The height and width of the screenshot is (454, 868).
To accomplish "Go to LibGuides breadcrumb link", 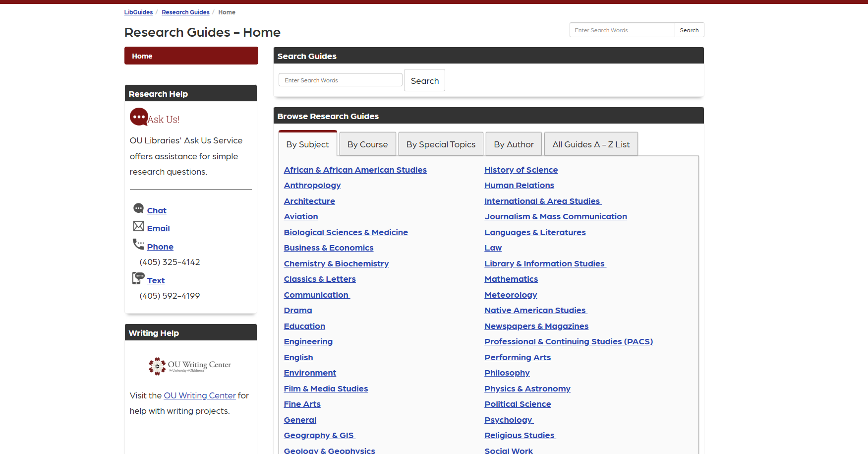I will tap(138, 12).
